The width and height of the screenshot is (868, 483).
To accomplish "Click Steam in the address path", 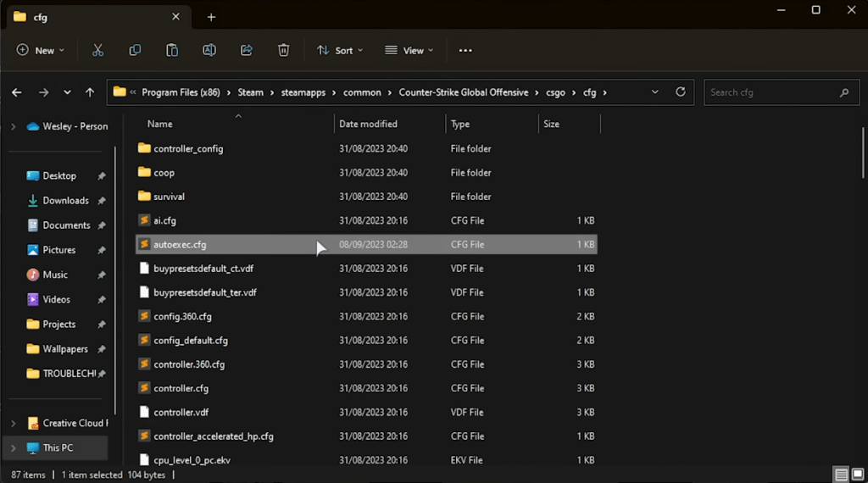I will point(250,92).
